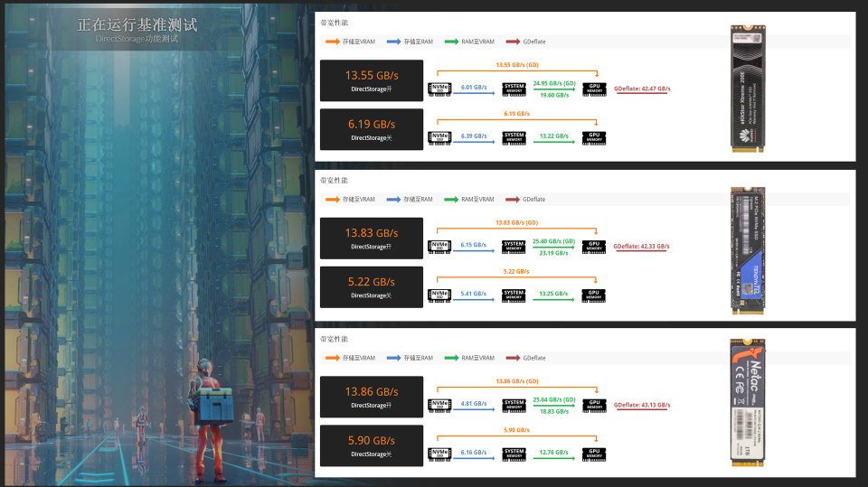Click GPU Memory icon beside GDeflate: 43.13 GB/s
The width and height of the screenshot is (868, 487).
[x=594, y=406]
